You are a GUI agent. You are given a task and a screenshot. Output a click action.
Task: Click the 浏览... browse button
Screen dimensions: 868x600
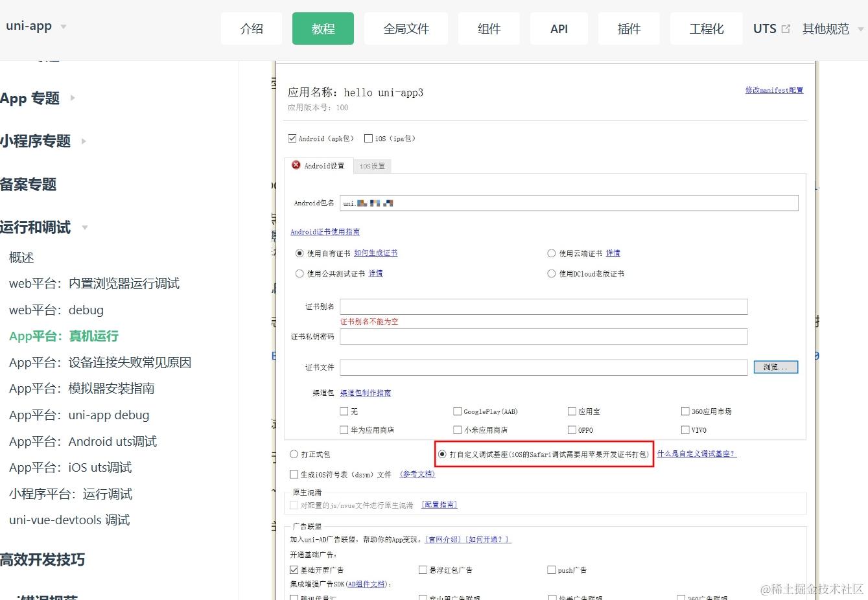pyautogui.click(x=776, y=367)
